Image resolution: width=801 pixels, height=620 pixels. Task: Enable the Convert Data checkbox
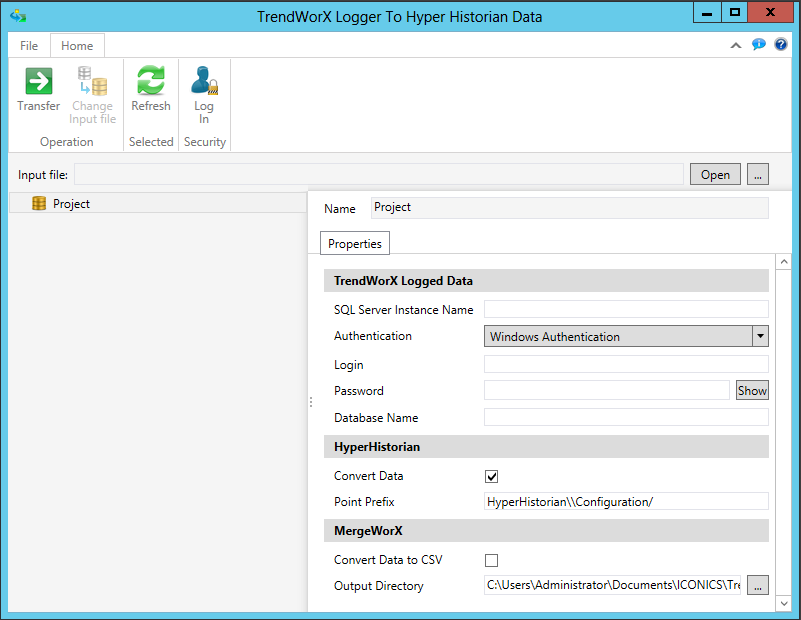[491, 476]
